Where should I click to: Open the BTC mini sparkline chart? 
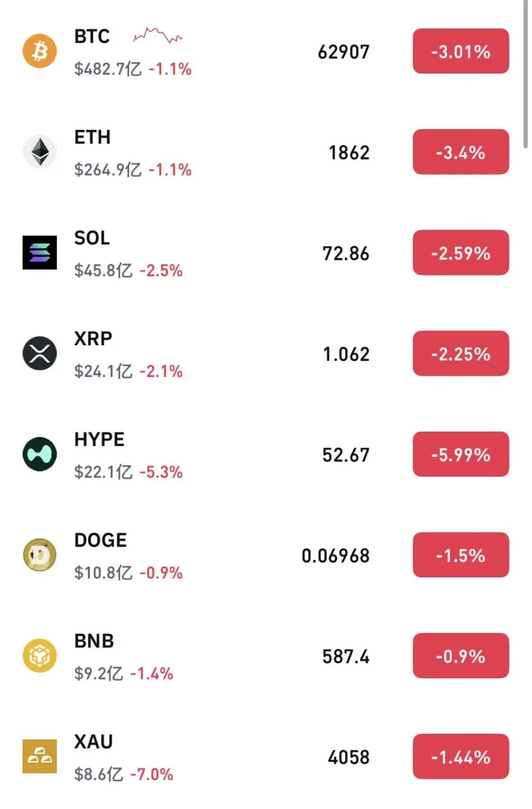point(158,35)
